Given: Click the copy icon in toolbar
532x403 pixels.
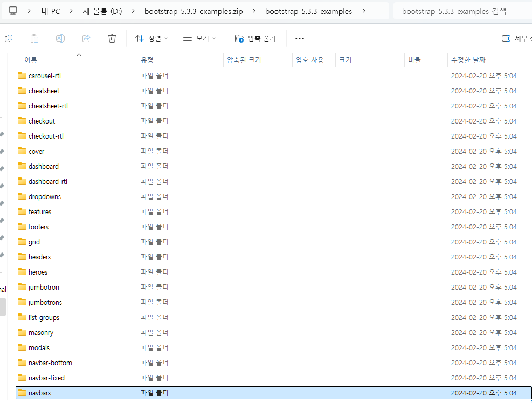Looking at the screenshot, I should 9,38.
